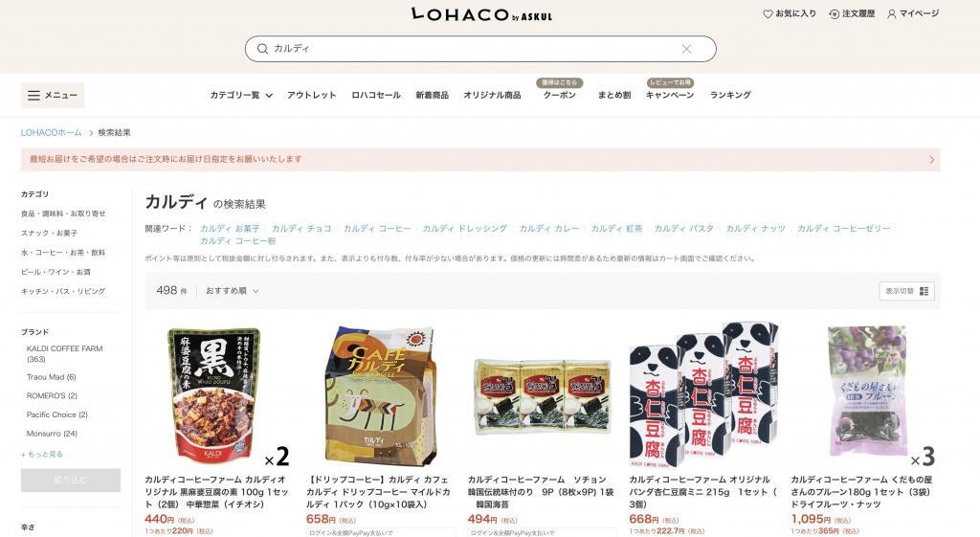Open order history icon
The image size is (980, 537).
834,13
